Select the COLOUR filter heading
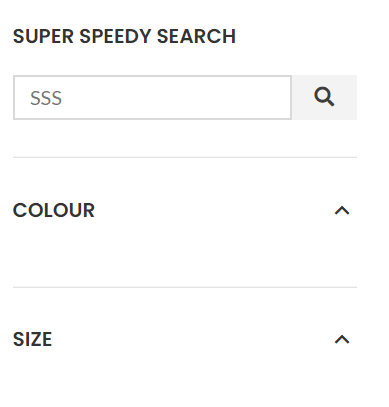 54,210
